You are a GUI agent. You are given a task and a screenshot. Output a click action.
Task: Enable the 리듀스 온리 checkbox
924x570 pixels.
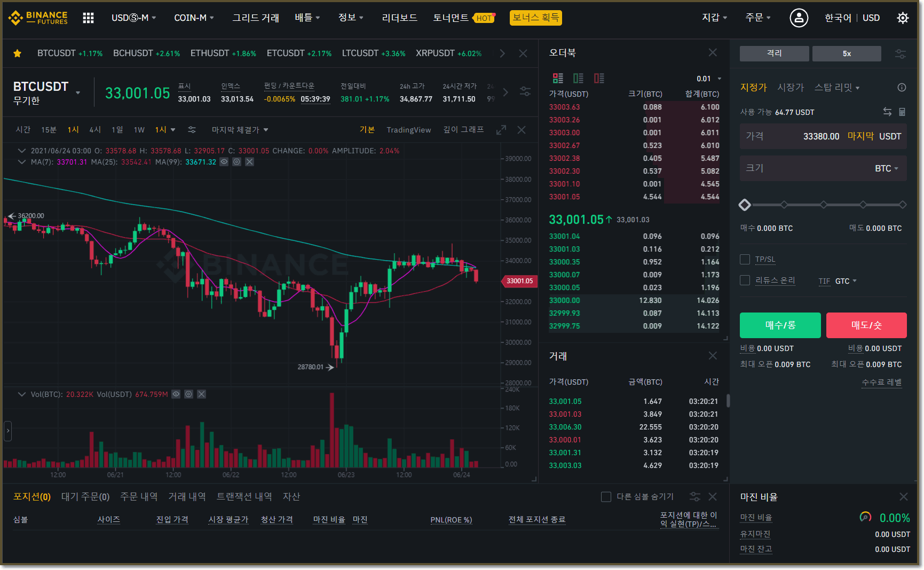(x=745, y=280)
